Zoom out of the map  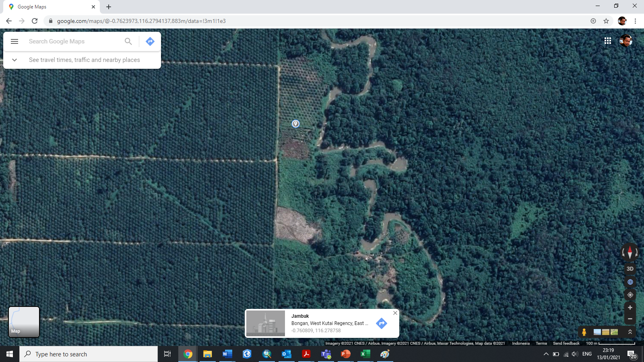tap(630, 319)
